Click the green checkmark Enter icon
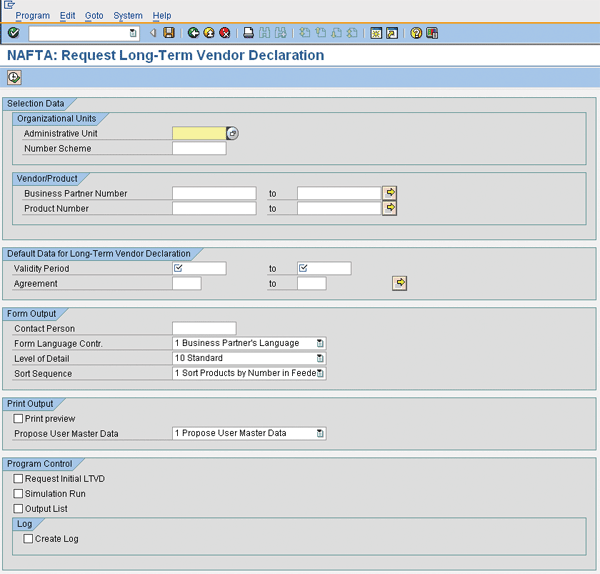Viewport: 600px width, 574px height. coord(14,33)
